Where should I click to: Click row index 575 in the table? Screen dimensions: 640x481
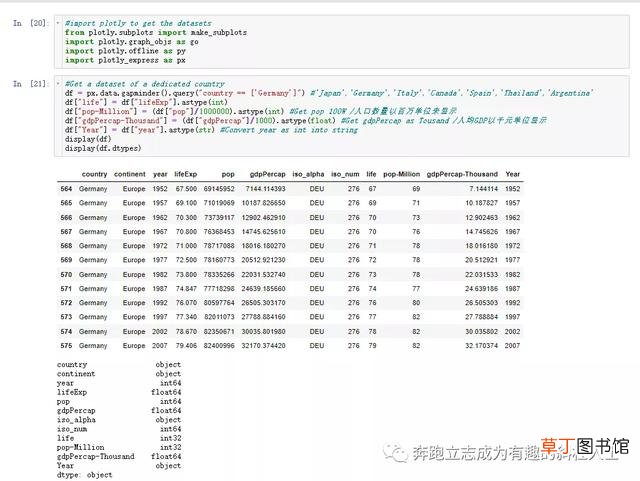click(66, 345)
